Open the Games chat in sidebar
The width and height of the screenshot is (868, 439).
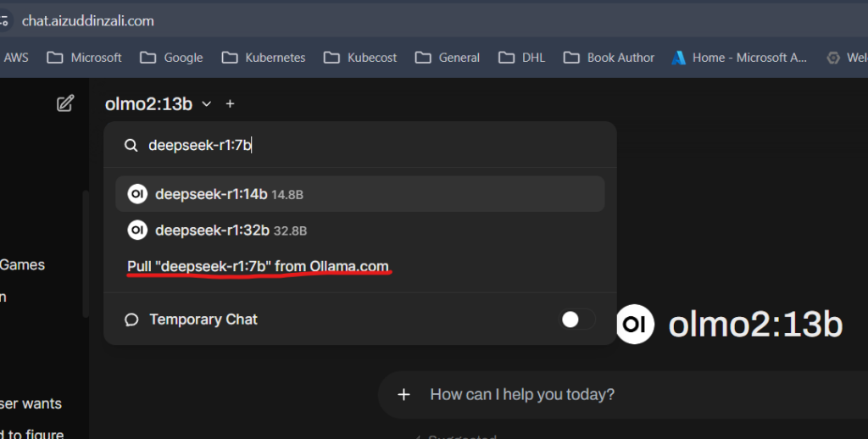[x=22, y=264]
